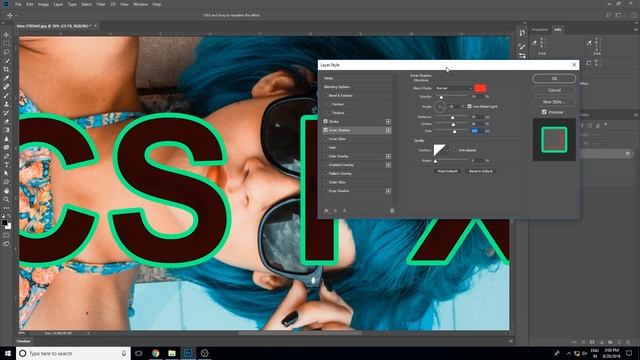The image size is (640, 360).
Task: Click the Make Default button
Action: pos(447,171)
